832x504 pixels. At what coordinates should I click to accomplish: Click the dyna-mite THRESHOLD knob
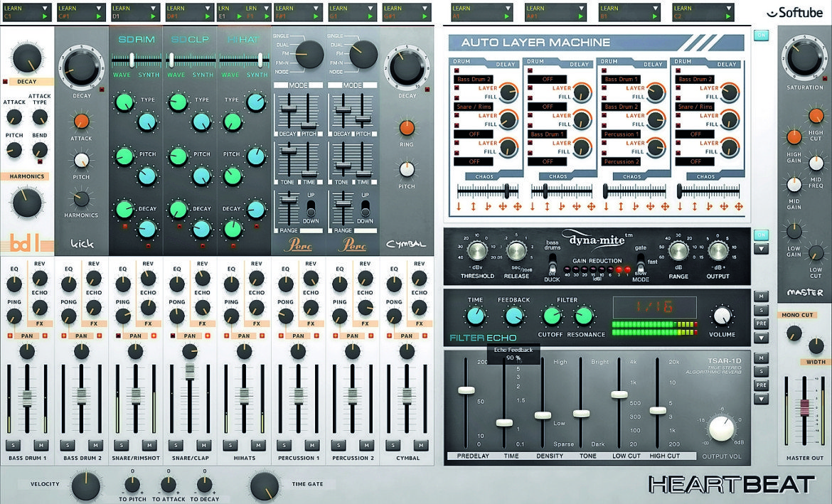pyautogui.click(x=476, y=251)
